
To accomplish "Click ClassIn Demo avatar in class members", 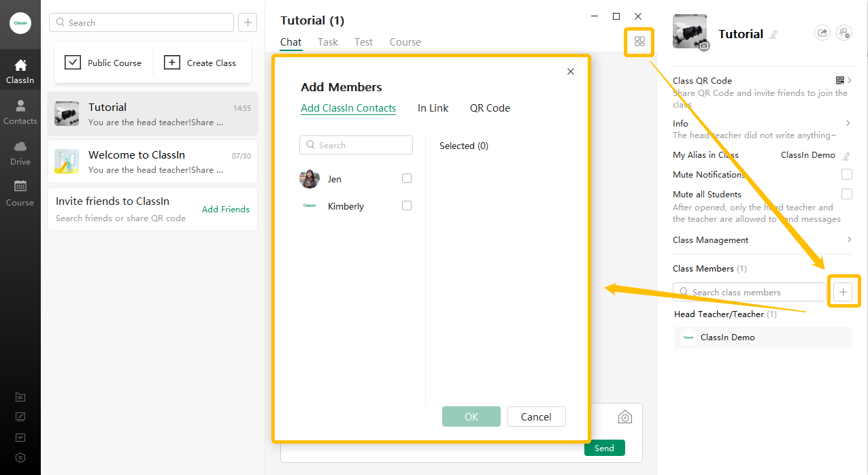I will click(688, 338).
